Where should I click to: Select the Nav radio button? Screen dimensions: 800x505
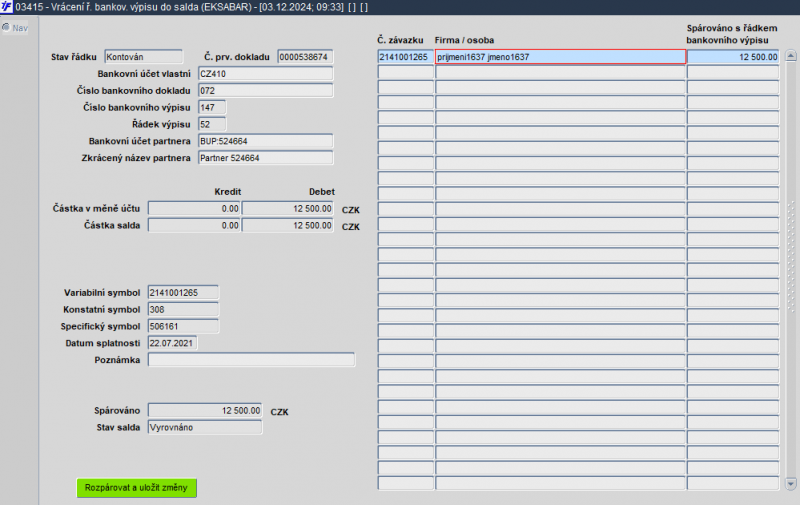tap(6, 27)
